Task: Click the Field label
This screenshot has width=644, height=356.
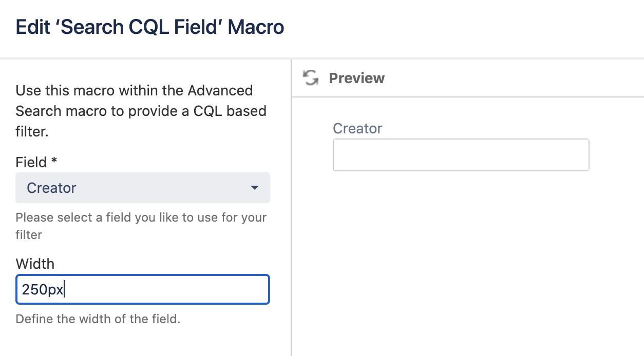Action: tap(31, 163)
